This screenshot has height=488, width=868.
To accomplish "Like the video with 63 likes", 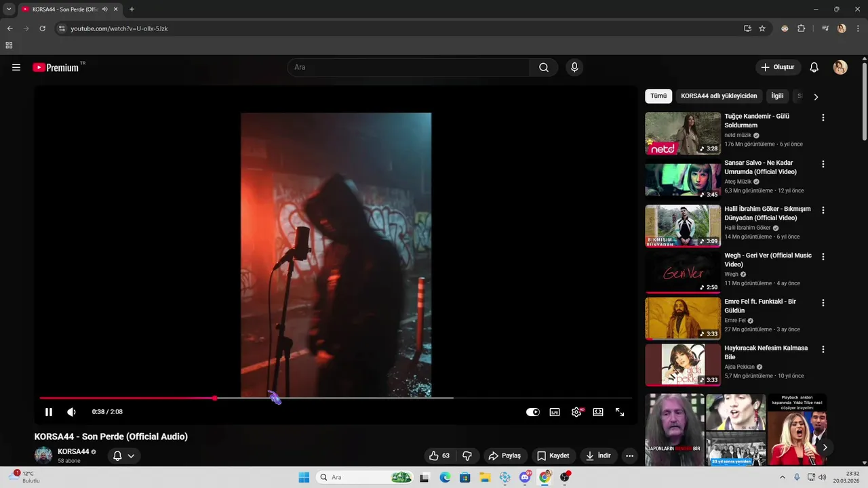I will pos(439,455).
